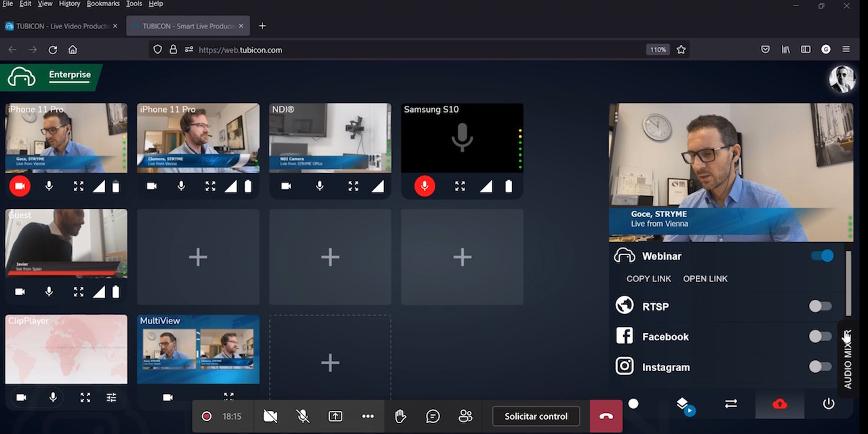The image size is (868, 434).
Task: Click OPEN LINK under Webinar
Action: (x=705, y=279)
